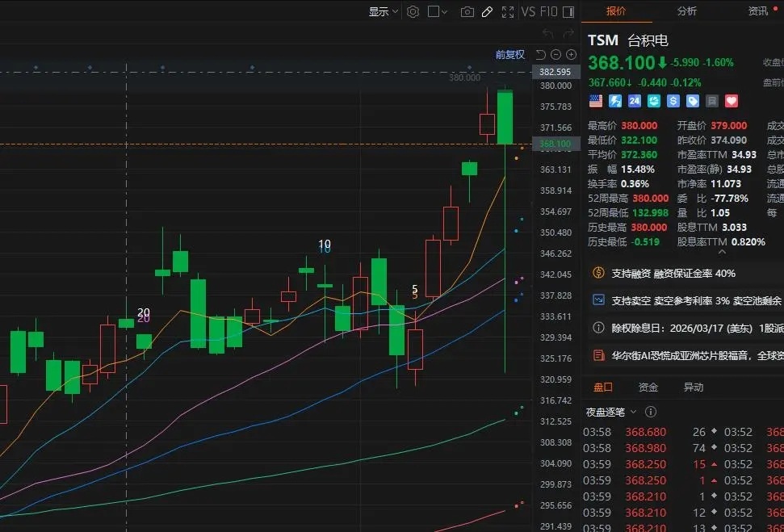Select the pencil drawing tool
Image resolution: width=784 pixels, height=532 pixels.
pyautogui.click(x=487, y=12)
